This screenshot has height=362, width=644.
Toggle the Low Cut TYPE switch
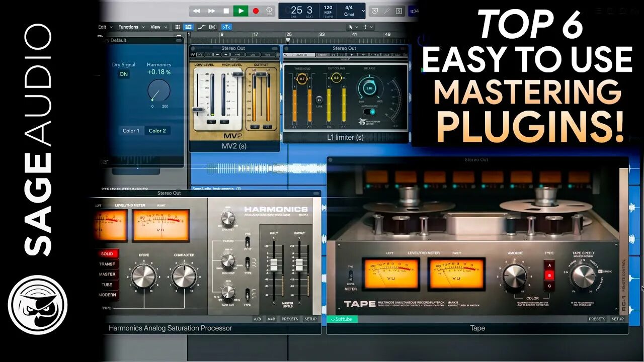[248, 294]
